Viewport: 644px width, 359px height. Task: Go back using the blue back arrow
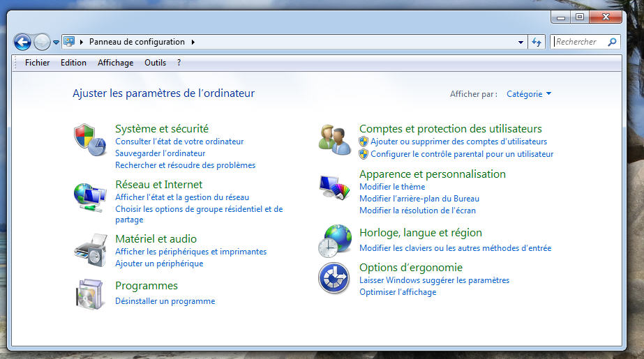tap(22, 42)
